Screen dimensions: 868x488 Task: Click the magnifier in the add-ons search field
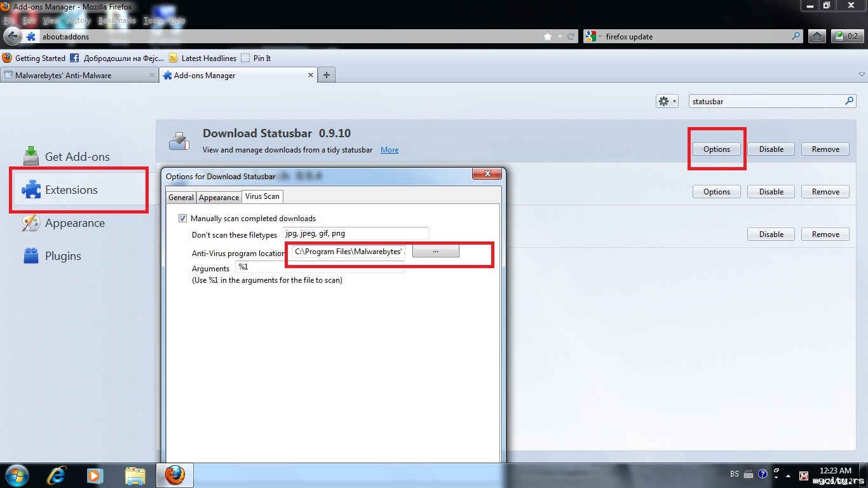click(849, 101)
